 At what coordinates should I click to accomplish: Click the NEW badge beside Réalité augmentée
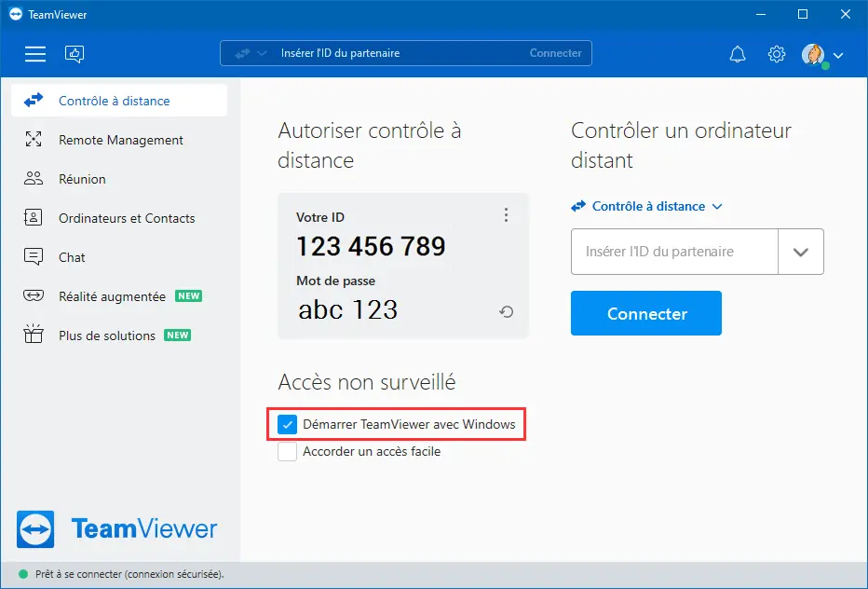pos(189,295)
